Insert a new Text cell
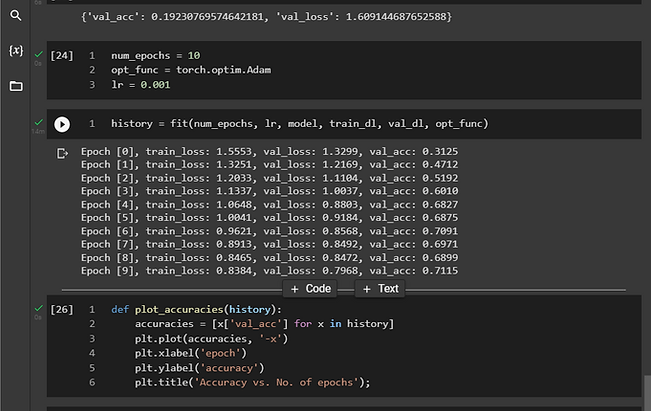The height and width of the screenshot is (411, 651). 380,289
